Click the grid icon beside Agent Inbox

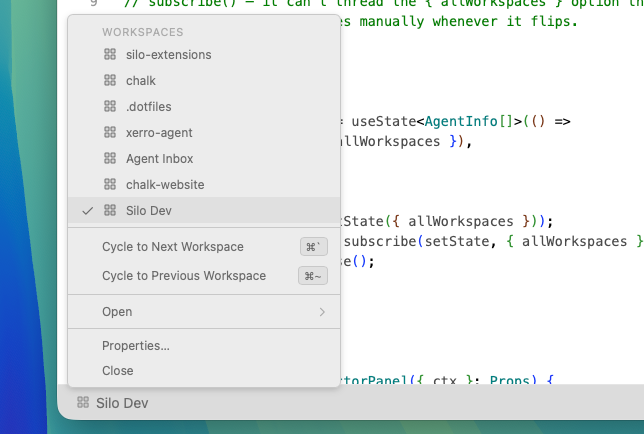point(110,158)
